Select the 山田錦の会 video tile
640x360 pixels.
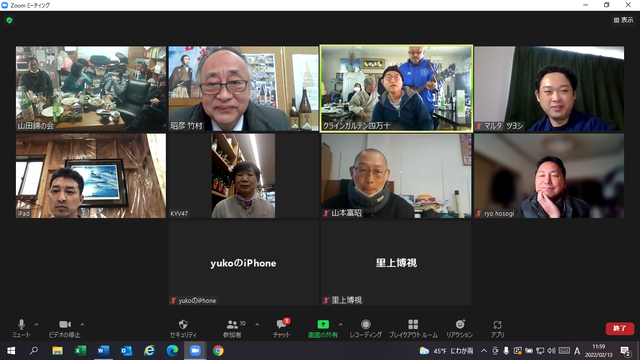[91, 89]
